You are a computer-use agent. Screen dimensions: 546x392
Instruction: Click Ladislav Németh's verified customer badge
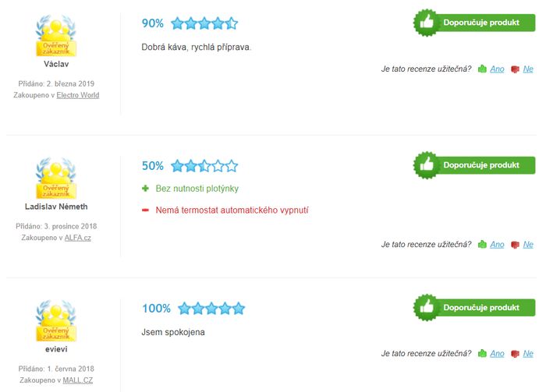tap(55, 178)
